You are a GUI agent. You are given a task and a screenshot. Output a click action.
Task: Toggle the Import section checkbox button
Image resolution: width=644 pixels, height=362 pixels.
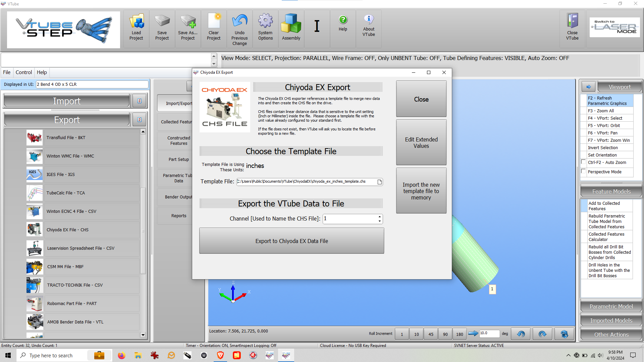click(x=140, y=101)
